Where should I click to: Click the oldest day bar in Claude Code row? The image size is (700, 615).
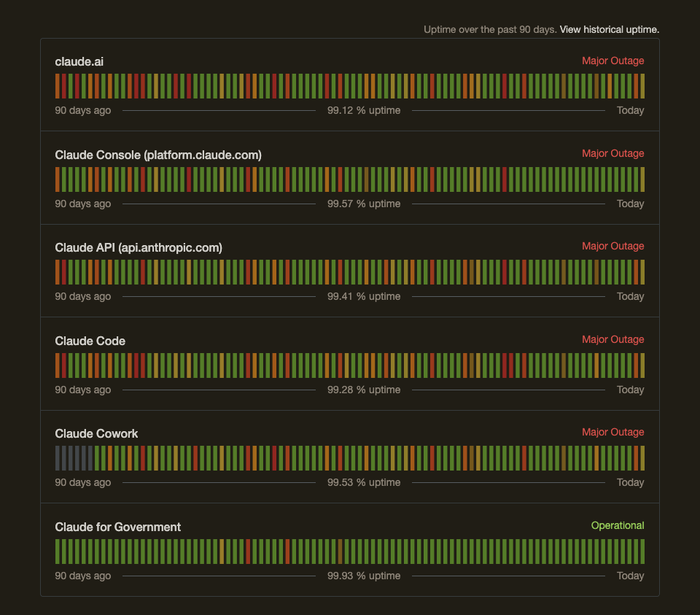pos(57,365)
